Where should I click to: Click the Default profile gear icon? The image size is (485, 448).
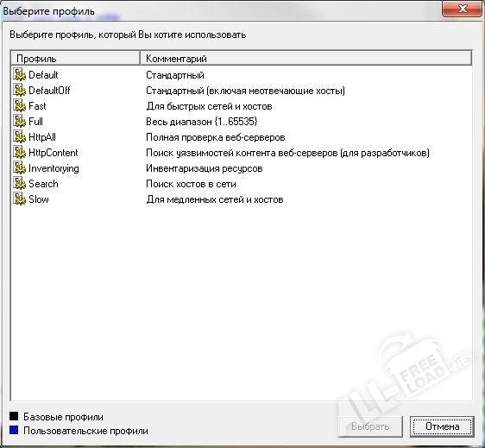(x=20, y=75)
